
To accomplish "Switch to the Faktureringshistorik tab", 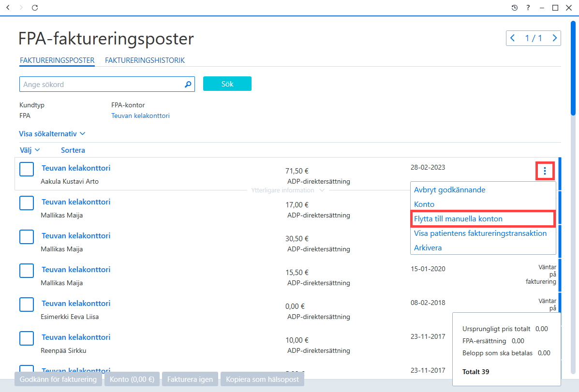I will [x=145, y=60].
